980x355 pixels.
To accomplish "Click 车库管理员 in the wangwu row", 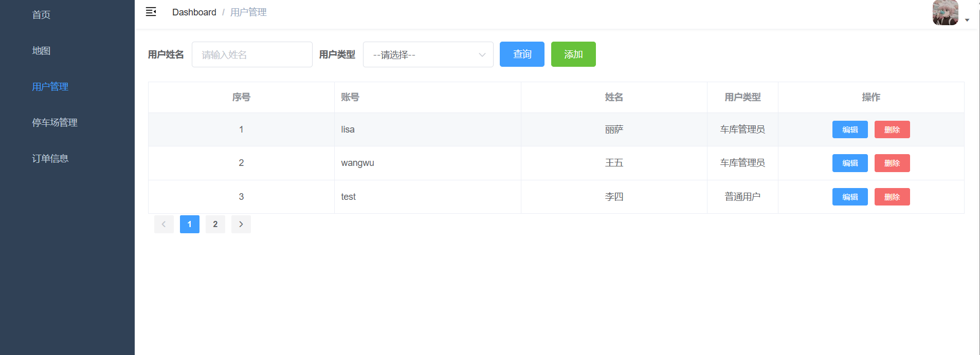I will [x=742, y=163].
